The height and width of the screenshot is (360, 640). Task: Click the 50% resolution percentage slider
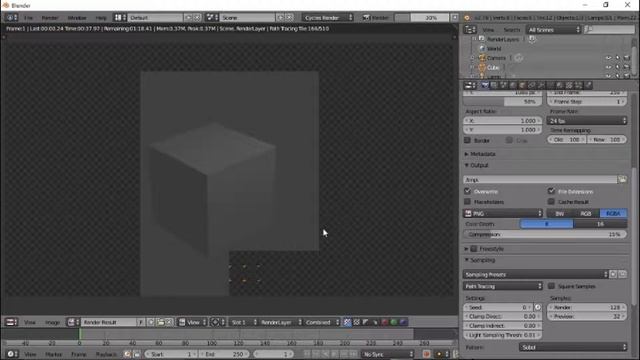503,102
